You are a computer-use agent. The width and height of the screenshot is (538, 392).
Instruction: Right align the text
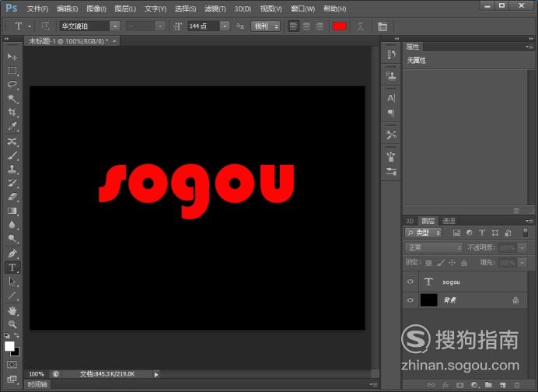tap(320, 26)
